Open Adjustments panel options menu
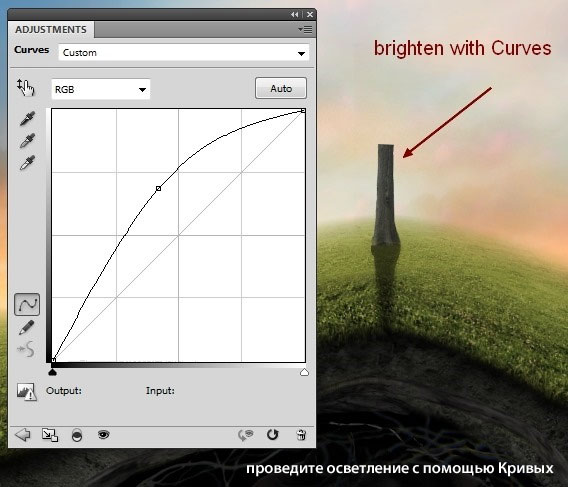The height and width of the screenshot is (487, 568). pos(305,29)
